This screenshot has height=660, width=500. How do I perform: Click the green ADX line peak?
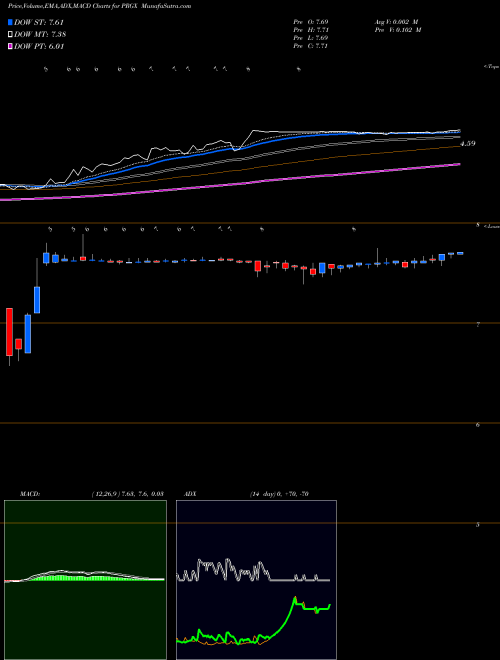click(x=295, y=598)
